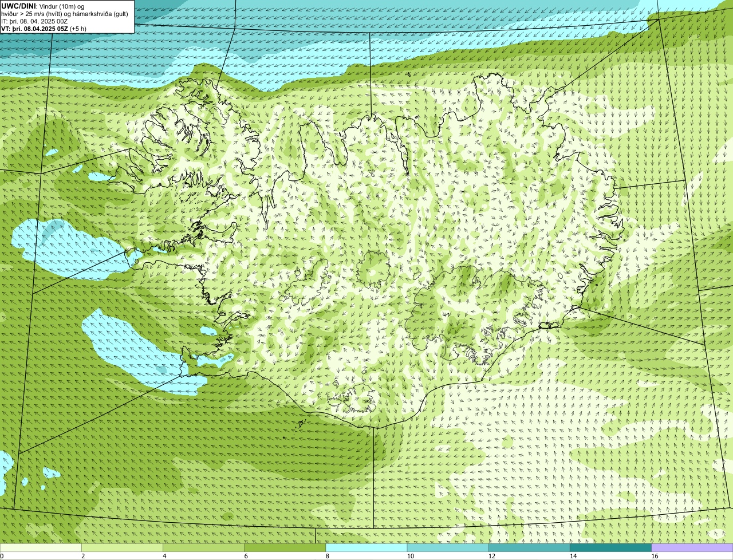This screenshot has width=733, height=560.
Task: Click the '2' label on the color scale
Action: click(83, 556)
